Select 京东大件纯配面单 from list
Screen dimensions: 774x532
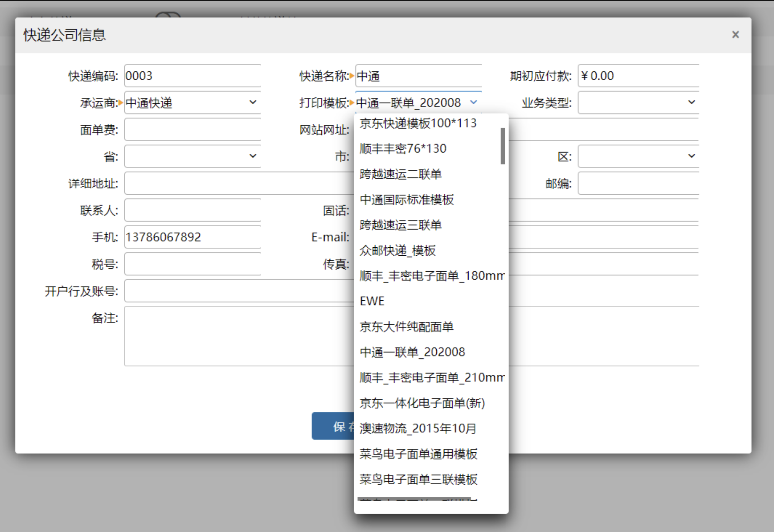(406, 327)
